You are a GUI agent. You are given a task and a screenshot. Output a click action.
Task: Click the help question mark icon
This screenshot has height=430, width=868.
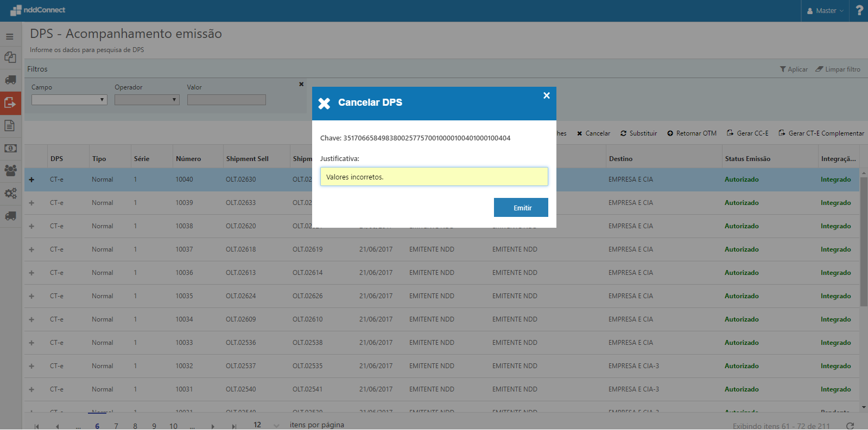coord(859,10)
